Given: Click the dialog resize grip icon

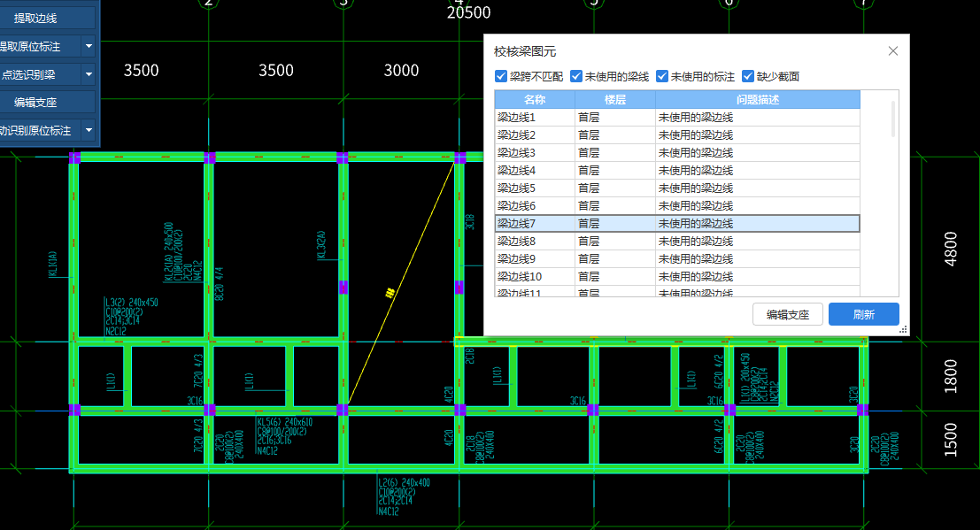Looking at the screenshot, I should (x=903, y=329).
